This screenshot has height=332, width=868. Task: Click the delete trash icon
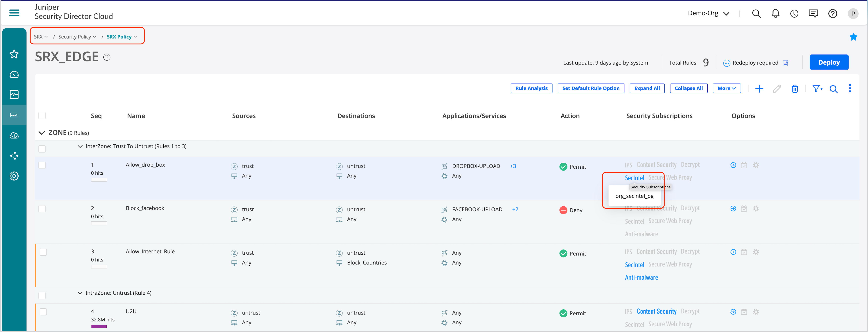point(795,89)
